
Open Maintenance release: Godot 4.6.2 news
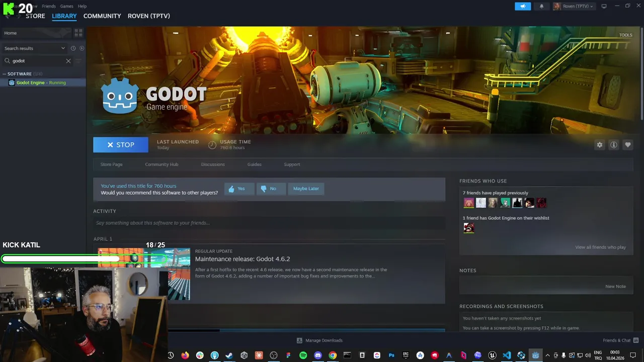point(243,259)
